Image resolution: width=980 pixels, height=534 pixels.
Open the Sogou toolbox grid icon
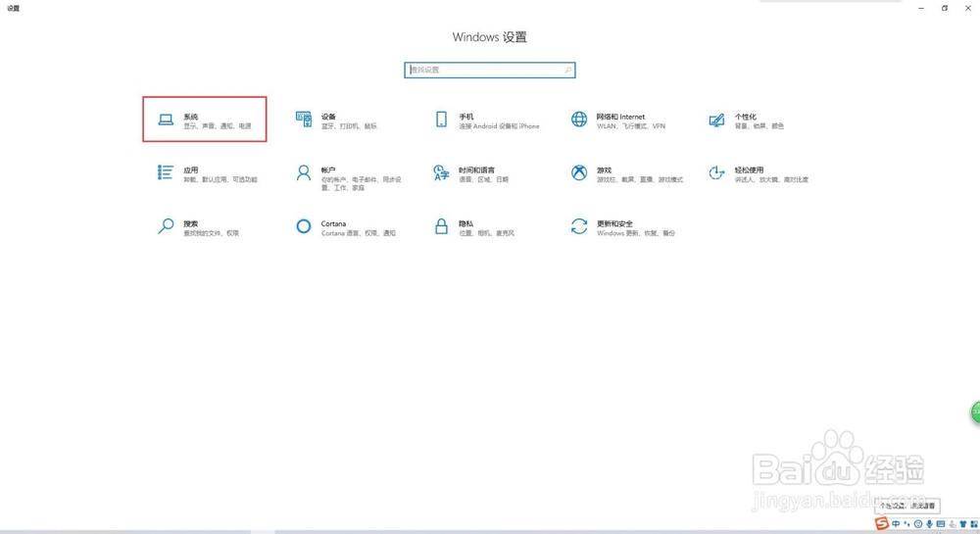pyautogui.click(x=974, y=524)
